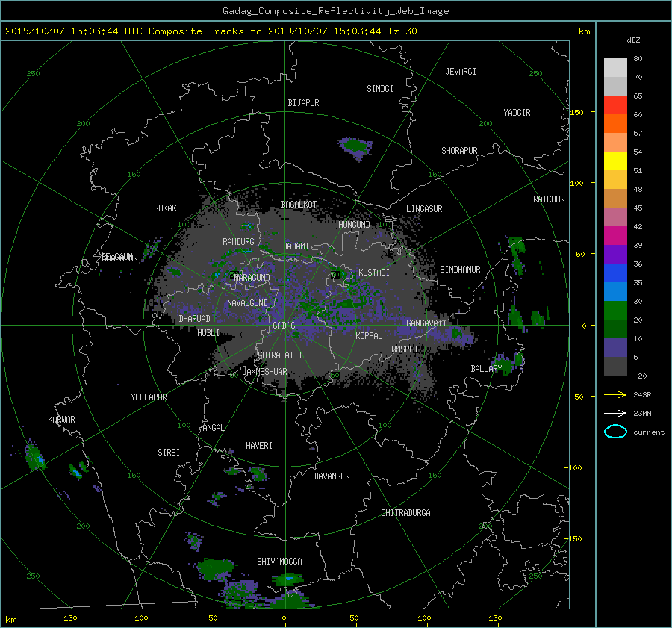Click the yellow 54 dBZ legend swatch
The image size is (672, 628).
[615, 161]
